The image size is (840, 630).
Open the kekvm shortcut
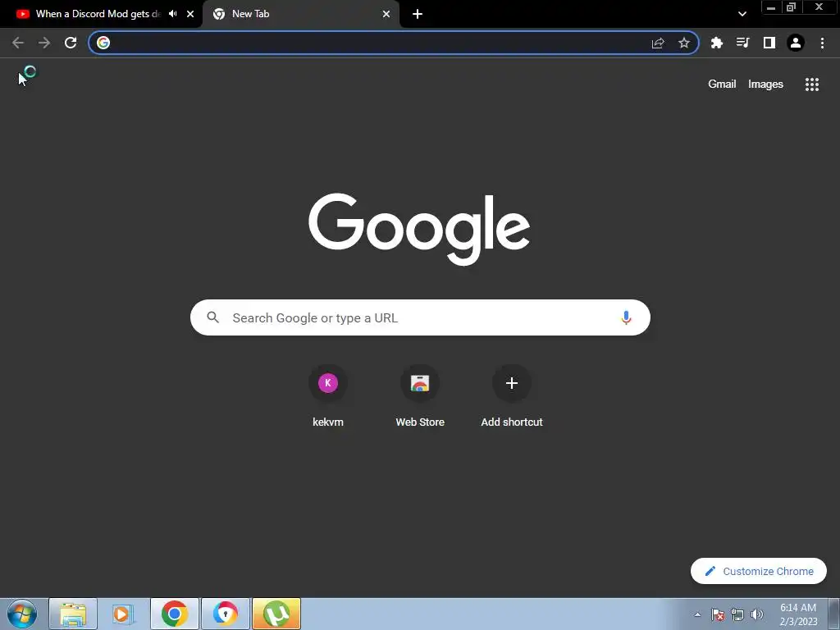click(328, 395)
